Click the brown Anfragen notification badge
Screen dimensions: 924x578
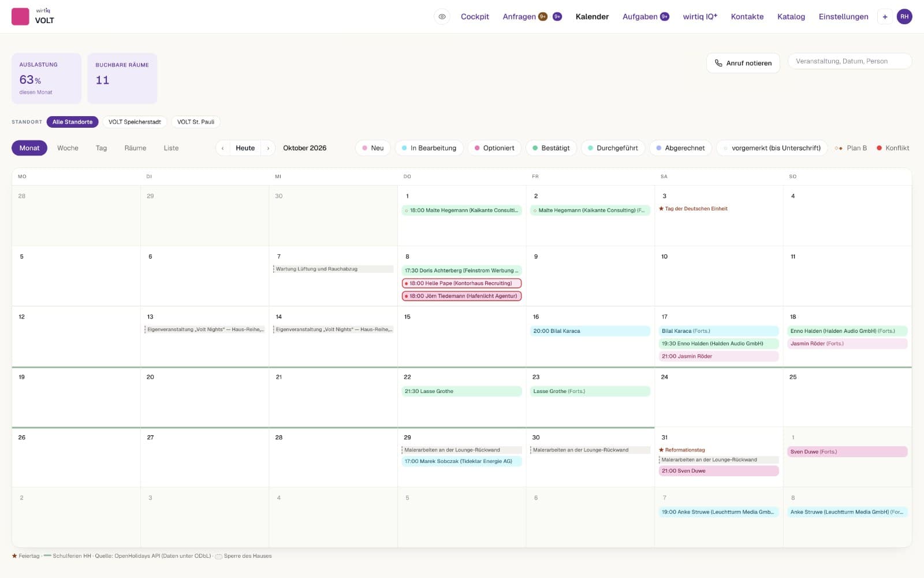543,17
